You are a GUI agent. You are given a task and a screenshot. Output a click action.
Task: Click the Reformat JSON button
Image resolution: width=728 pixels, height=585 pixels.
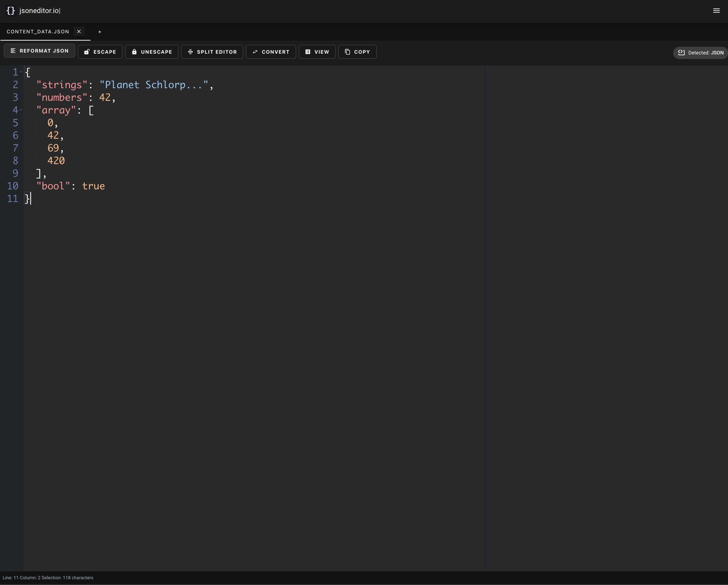[x=40, y=51]
